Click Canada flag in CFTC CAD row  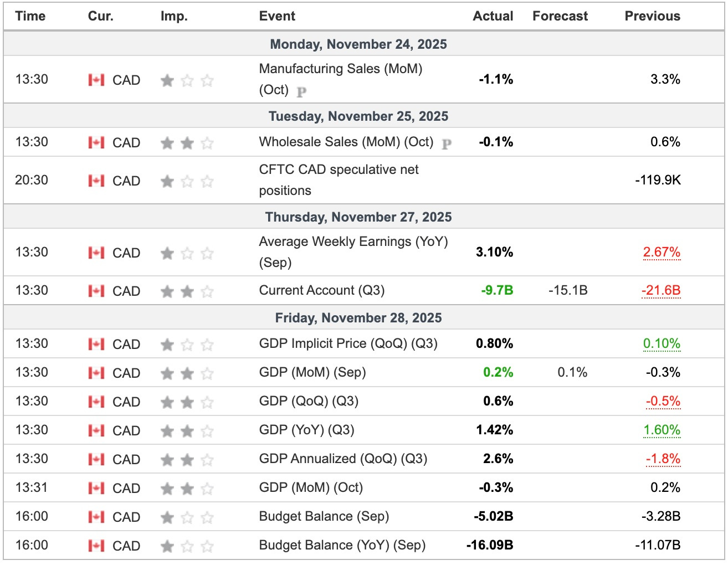coord(96,181)
